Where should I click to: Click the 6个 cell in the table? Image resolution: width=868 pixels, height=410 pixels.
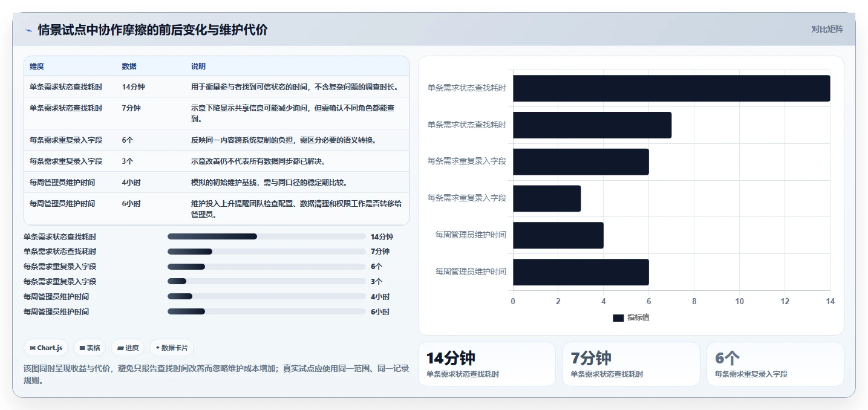click(x=128, y=140)
